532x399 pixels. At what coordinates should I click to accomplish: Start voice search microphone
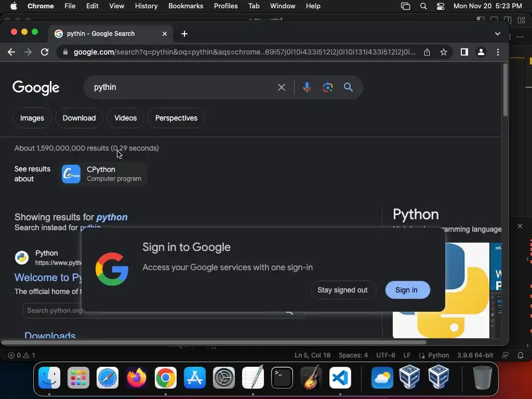click(x=307, y=87)
